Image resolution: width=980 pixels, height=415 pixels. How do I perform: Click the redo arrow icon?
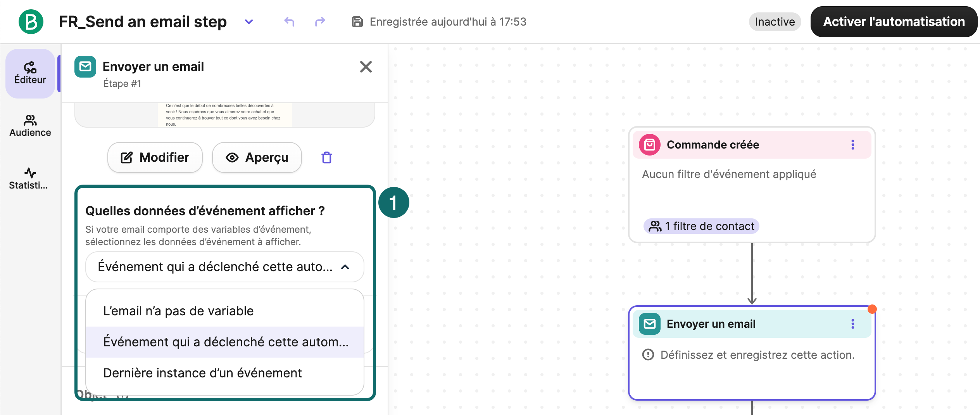tap(320, 22)
